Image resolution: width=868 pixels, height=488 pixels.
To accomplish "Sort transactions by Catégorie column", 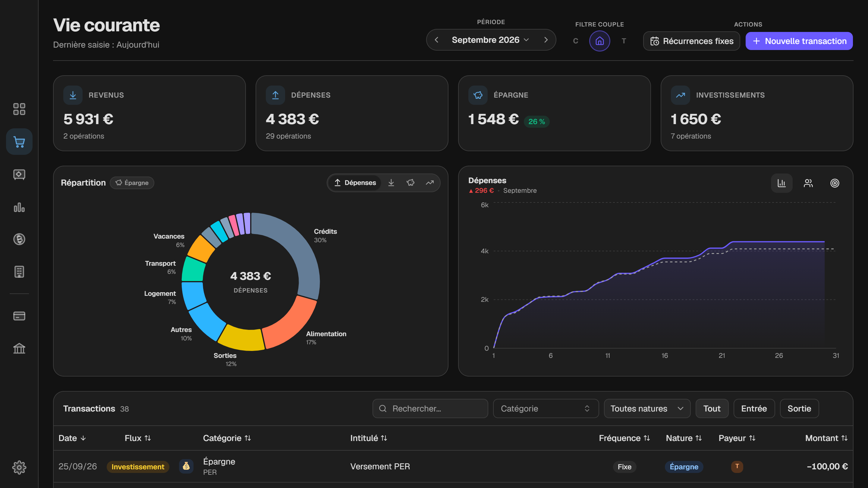I will click(227, 438).
